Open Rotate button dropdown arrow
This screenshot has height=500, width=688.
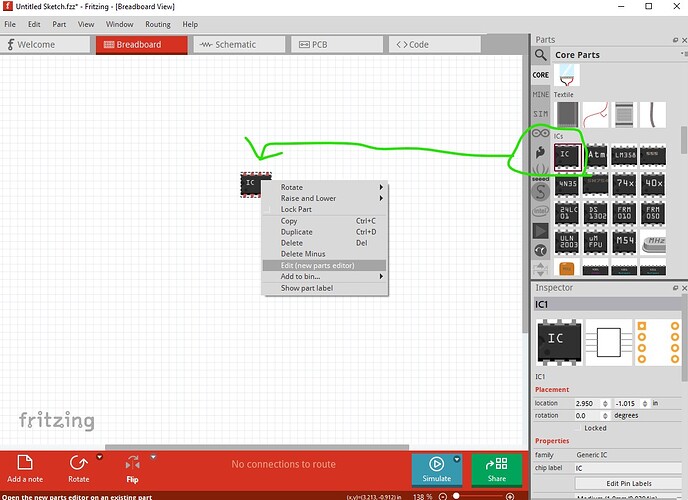click(100, 457)
